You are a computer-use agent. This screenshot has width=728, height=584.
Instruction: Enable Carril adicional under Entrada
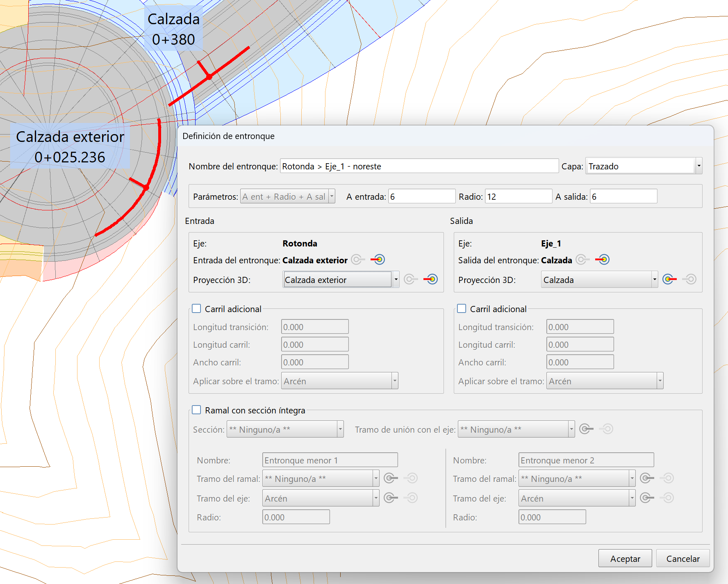197,308
